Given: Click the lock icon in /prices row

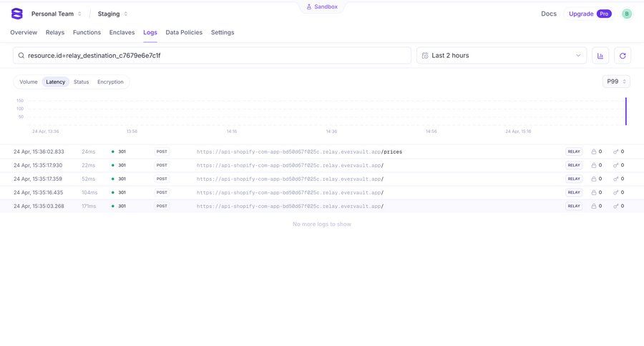Looking at the screenshot, I should click(x=593, y=152).
